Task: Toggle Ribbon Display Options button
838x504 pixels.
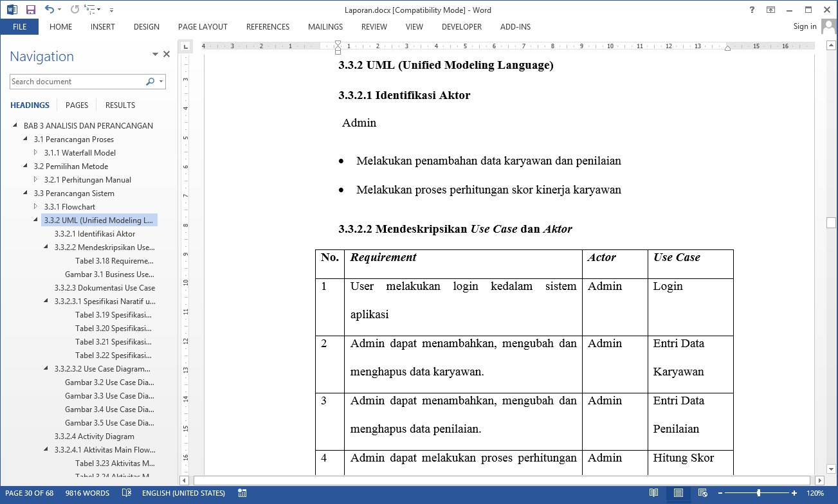Action: click(x=770, y=10)
